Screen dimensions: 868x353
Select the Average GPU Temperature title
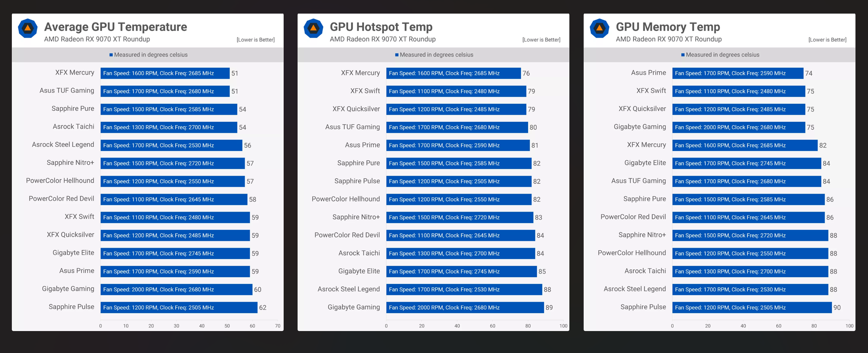(x=116, y=27)
